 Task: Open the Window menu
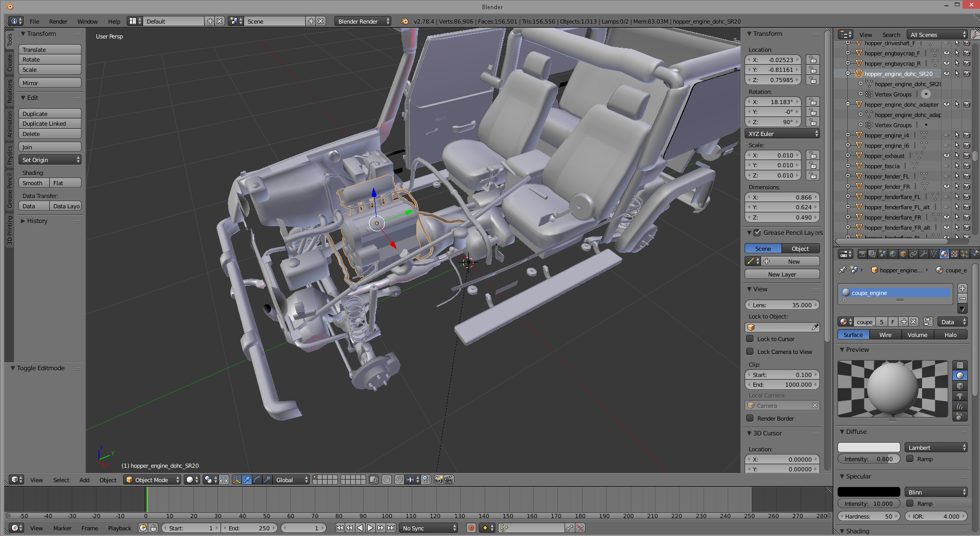tap(87, 22)
